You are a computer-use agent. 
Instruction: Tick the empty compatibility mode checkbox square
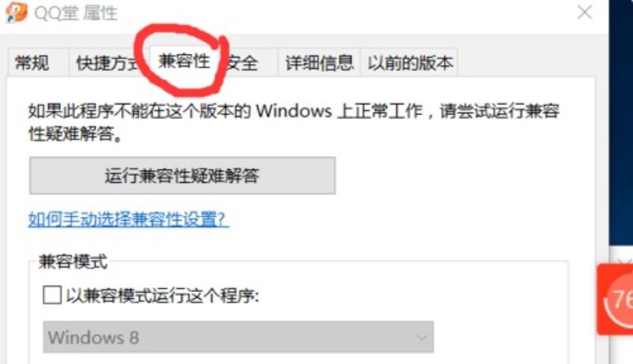pyautogui.click(x=52, y=295)
